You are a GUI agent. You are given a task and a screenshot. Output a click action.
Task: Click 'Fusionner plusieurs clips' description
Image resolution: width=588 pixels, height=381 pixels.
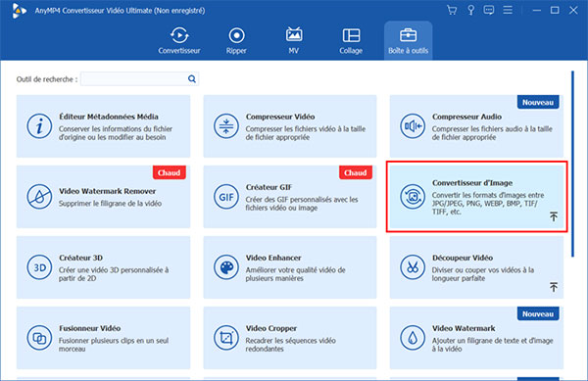[x=114, y=345]
